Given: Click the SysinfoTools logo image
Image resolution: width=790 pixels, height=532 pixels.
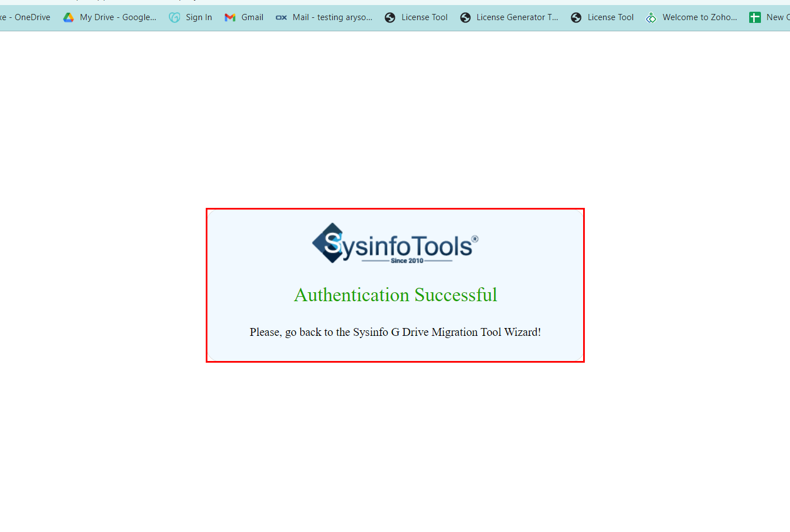Looking at the screenshot, I should pos(395,244).
